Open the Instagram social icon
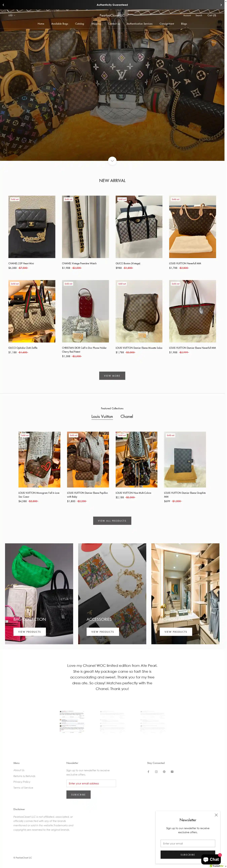The height and width of the screenshot is (868, 227). point(156,772)
